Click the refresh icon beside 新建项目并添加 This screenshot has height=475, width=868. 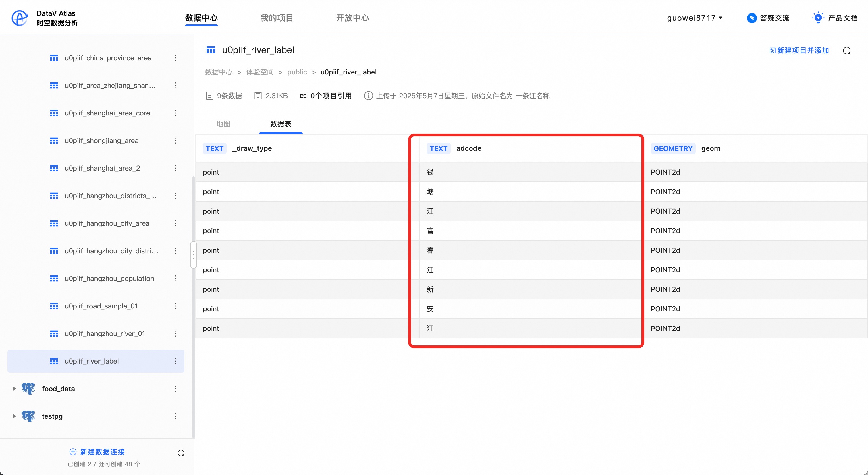[846, 51]
